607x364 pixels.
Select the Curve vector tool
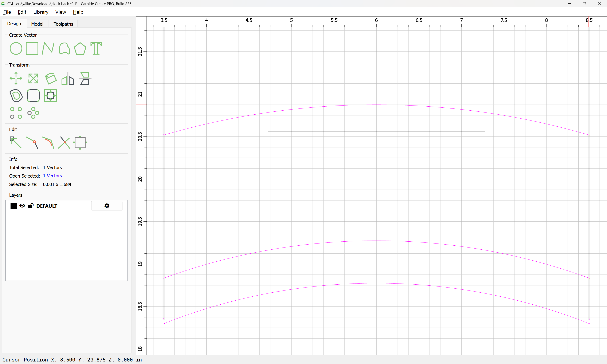(x=64, y=48)
